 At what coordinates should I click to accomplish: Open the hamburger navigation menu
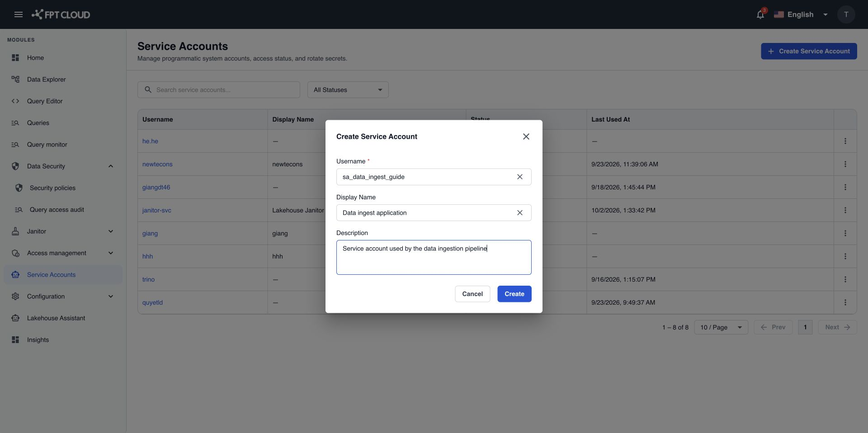tap(19, 14)
